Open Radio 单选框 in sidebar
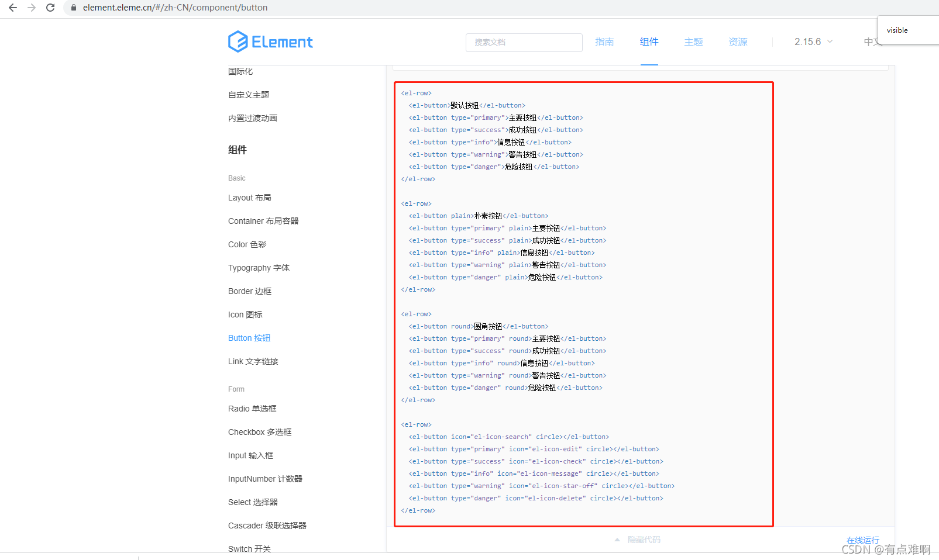 point(252,409)
